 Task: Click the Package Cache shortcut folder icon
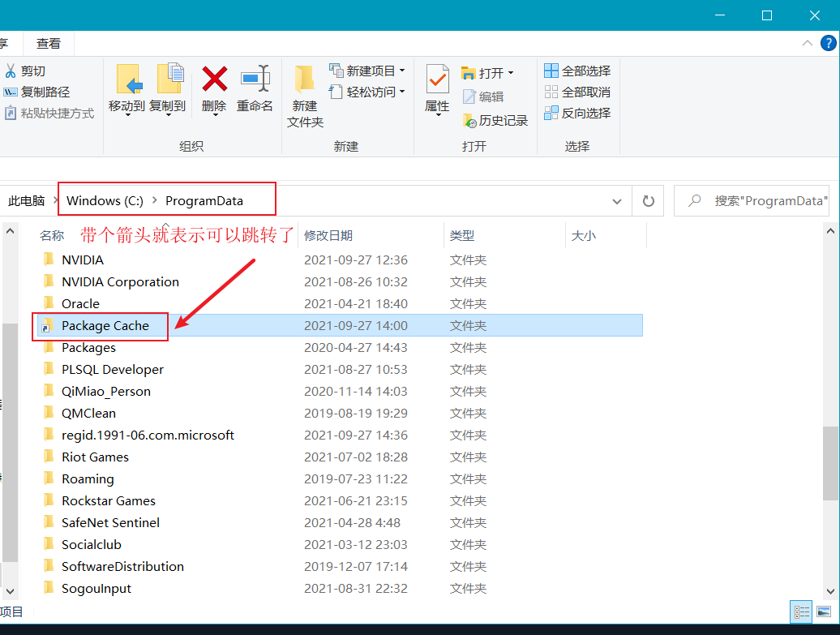tap(48, 326)
